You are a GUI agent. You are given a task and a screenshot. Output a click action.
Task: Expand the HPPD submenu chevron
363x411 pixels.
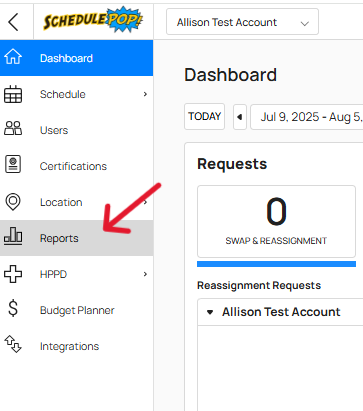(x=145, y=274)
